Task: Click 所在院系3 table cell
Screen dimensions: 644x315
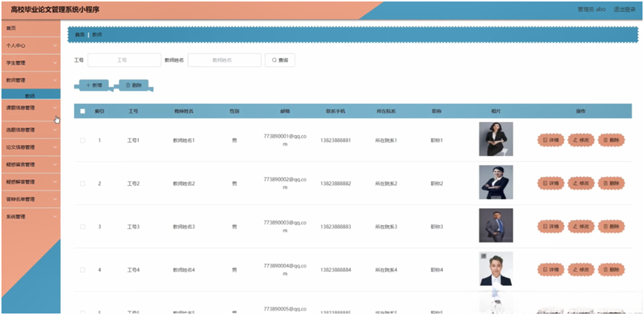Action: click(386, 227)
